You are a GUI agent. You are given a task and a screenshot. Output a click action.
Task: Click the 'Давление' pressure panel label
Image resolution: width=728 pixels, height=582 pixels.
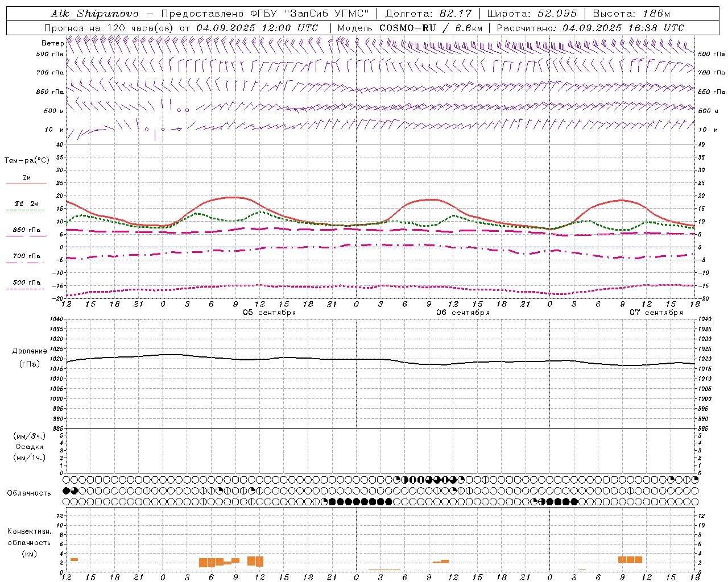point(30,351)
